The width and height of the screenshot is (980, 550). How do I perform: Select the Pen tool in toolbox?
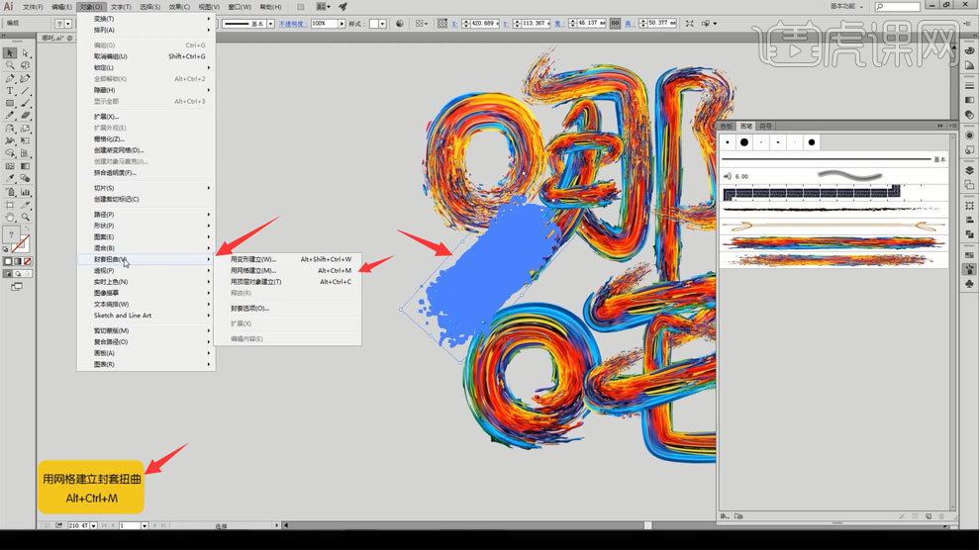click(10, 78)
